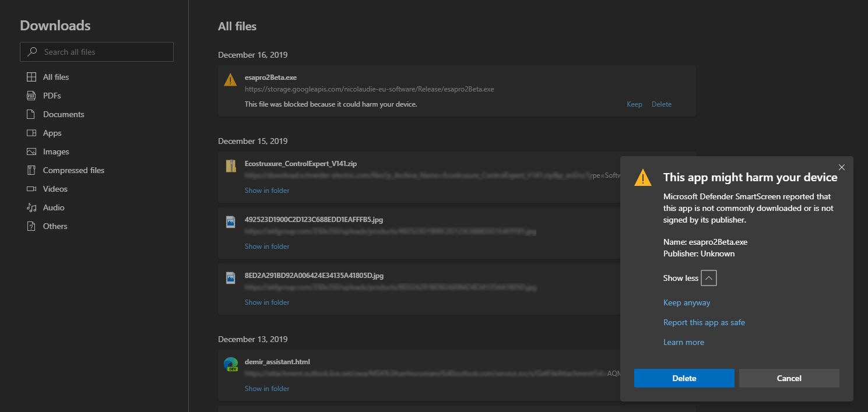The height and width of the screenshot is (412, 868).
Task: Click the Images picture icon in sidebar
Action: [x=31, y=152]
